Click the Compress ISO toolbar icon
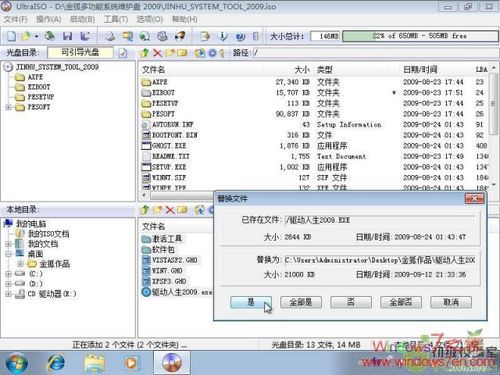500x375 pixels. (x=127, y=36)
